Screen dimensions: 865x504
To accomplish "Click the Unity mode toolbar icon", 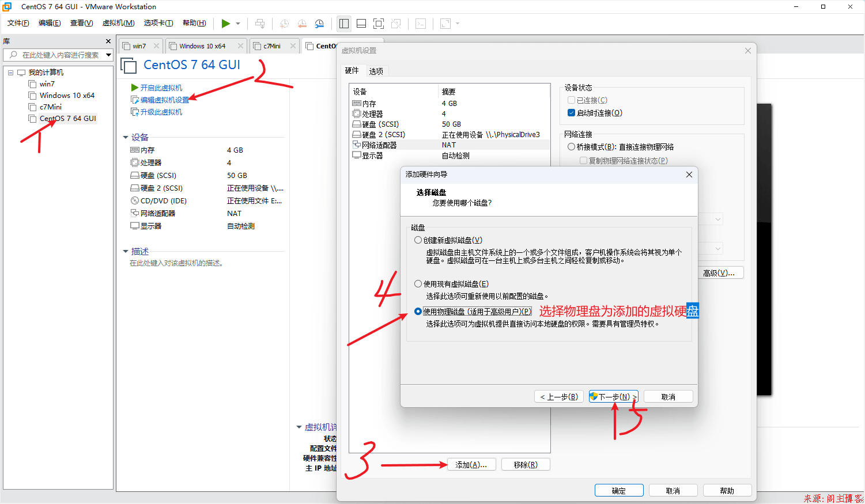I will (396, 24).
